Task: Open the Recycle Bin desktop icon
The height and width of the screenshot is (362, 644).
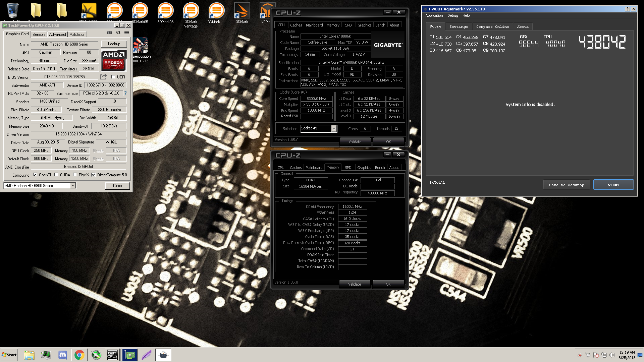Action: [12, 11]
